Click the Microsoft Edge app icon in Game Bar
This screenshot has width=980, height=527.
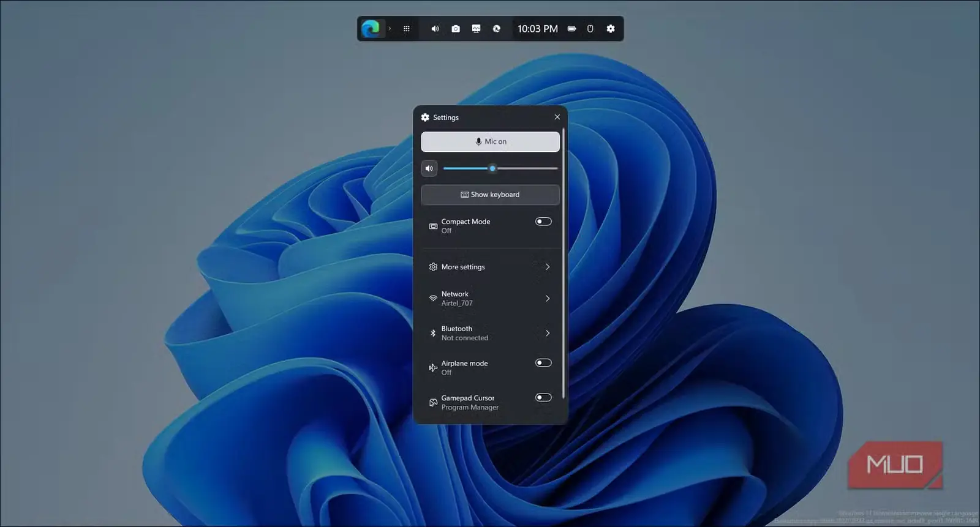pos(370,29)
